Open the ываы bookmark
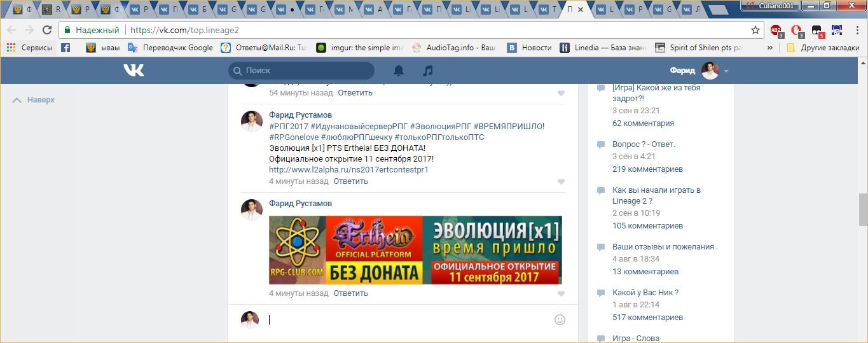This screenshot has width=868, height=343. tap(103, 48)
